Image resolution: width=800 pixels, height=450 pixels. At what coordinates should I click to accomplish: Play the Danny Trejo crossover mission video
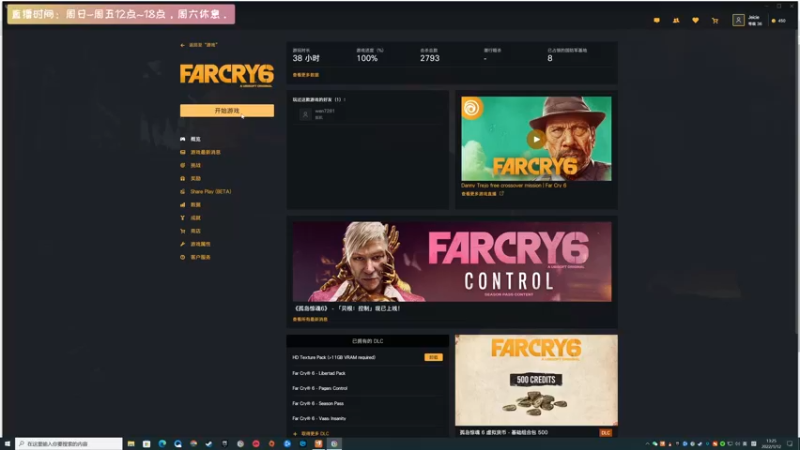tap(536, 139)
